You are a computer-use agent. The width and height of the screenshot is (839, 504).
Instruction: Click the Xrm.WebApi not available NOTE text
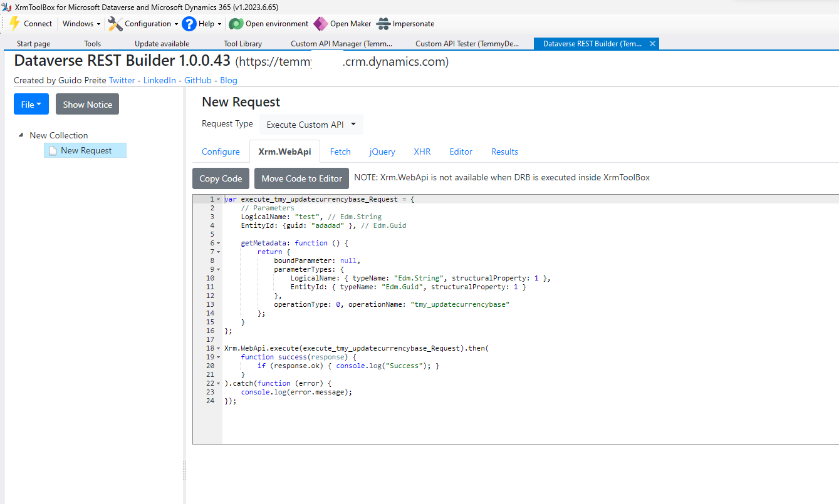click(x=502, y=178)
